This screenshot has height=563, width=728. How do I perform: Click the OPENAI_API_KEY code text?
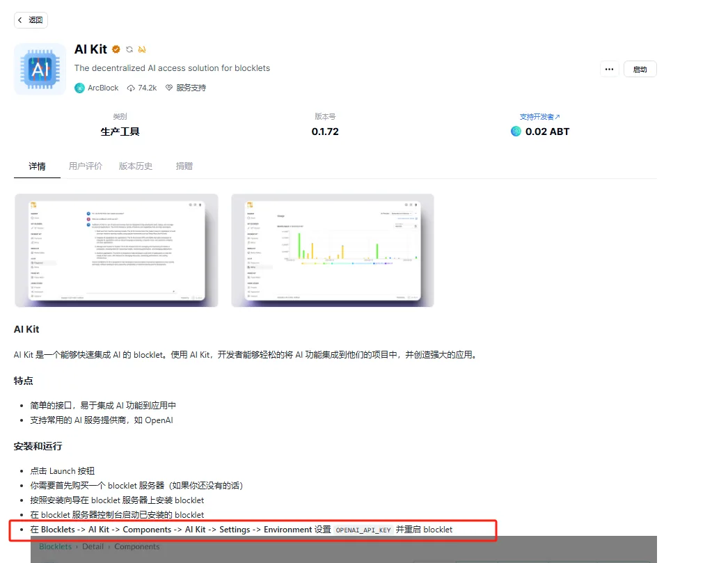363,530
